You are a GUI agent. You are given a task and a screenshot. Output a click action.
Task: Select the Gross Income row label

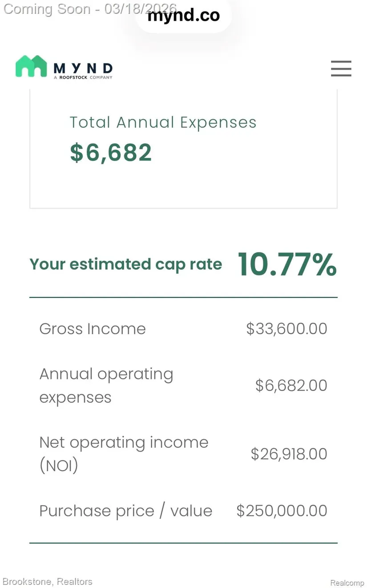93,329
